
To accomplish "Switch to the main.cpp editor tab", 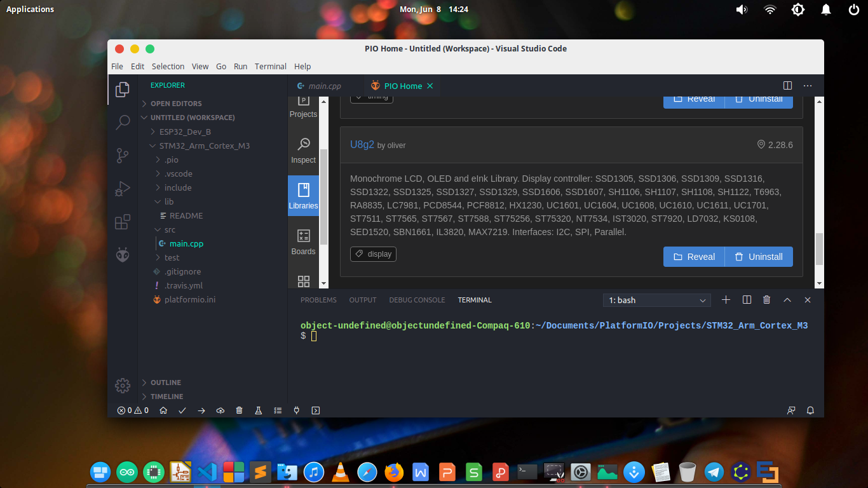I will 325,86.
